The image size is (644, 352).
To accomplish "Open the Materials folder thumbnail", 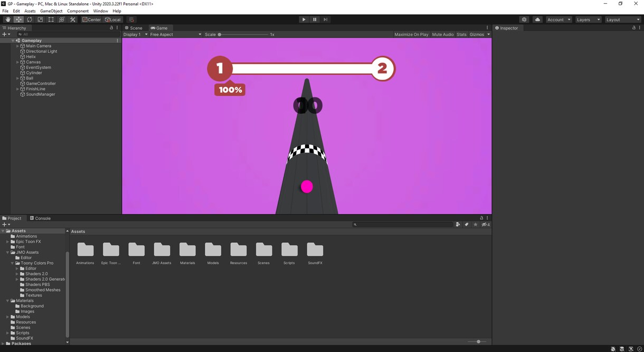I will (x=187, y=253).
